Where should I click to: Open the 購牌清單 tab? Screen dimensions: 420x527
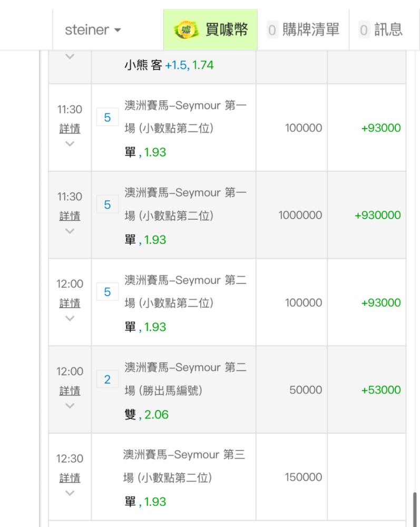pos(303,30)
